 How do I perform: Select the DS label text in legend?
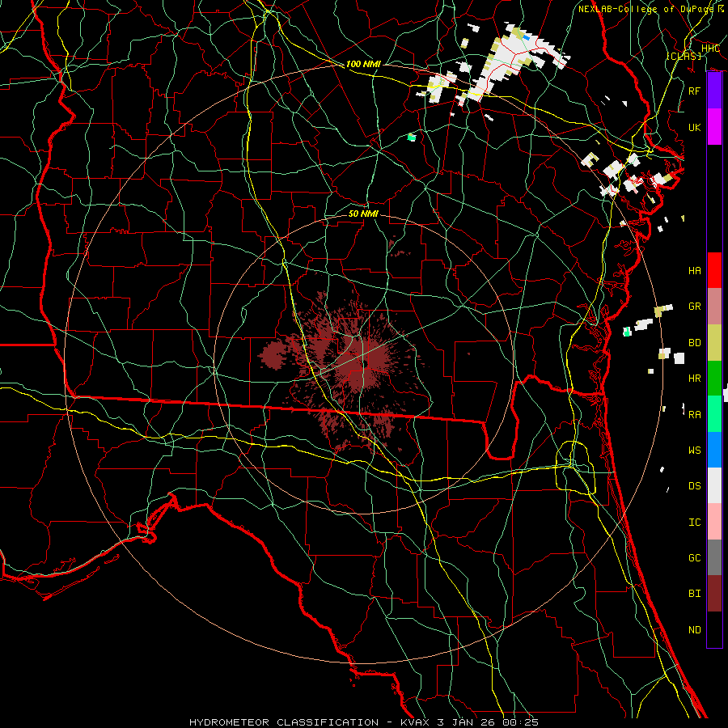point(695,485)
